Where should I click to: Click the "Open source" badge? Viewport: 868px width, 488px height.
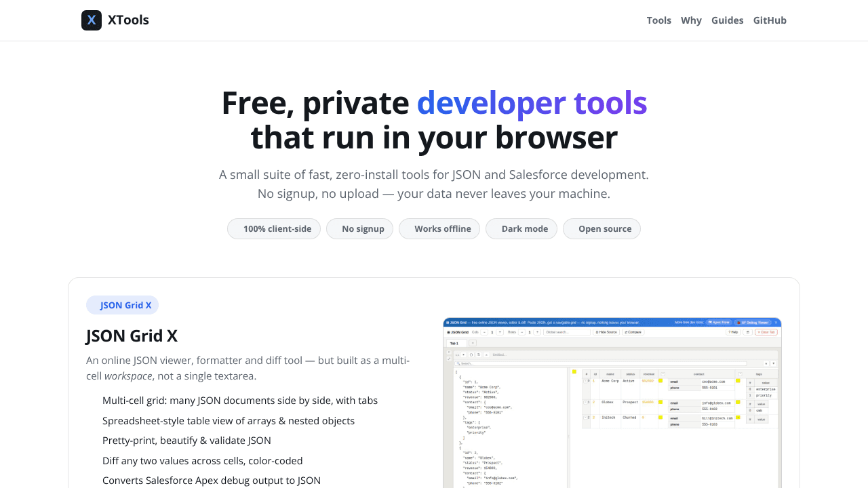click(x=601, y=229)
